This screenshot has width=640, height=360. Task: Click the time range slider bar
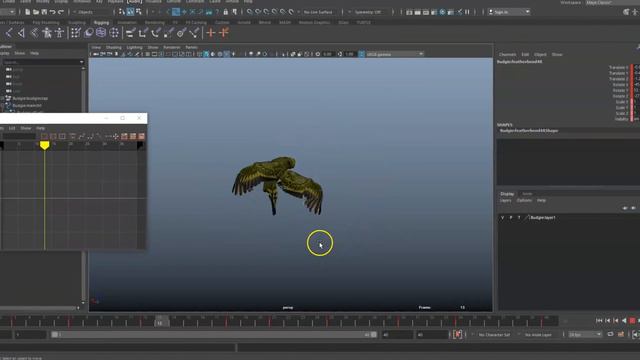(x=213, y=335)
